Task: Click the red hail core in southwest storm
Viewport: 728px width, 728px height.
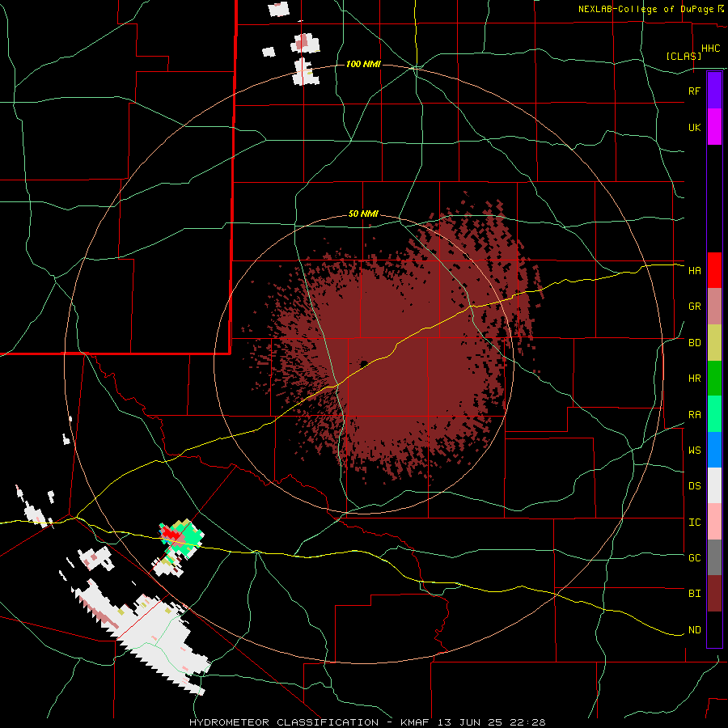Action: tap(171, 535)
